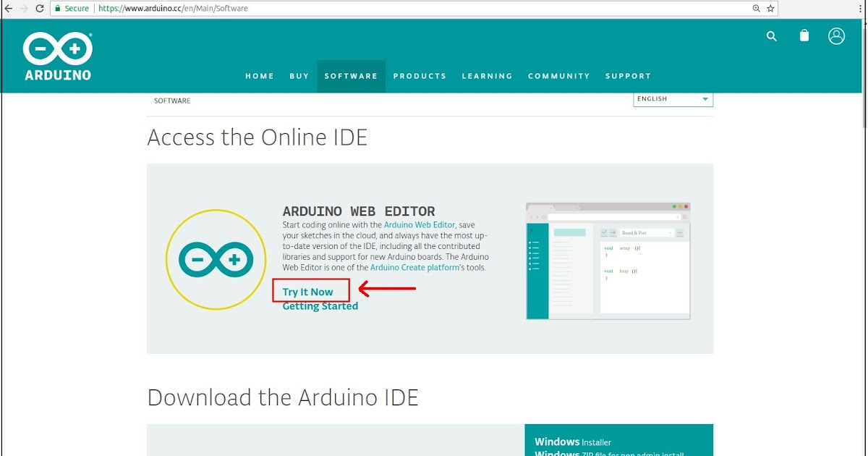Click the zoom magnifier in the address bar
Viewport: 868px width, 456px height.
pyautogui.click(x=755, y=8)
